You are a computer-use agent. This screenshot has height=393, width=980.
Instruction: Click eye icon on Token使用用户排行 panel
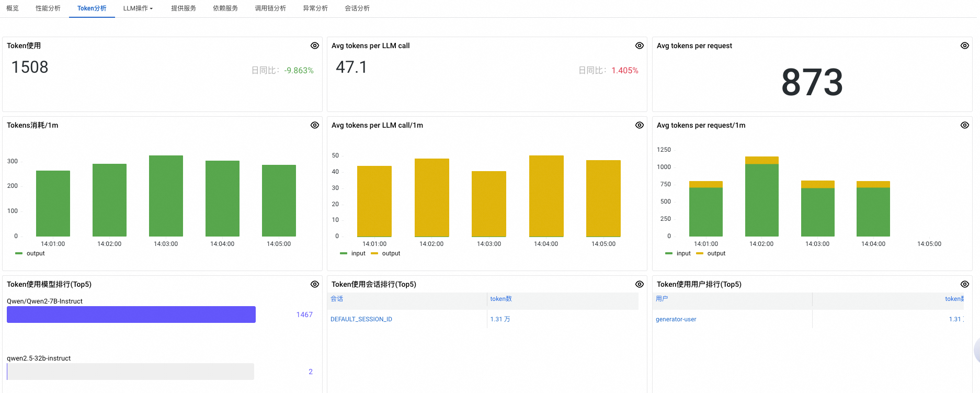[964, 284]
